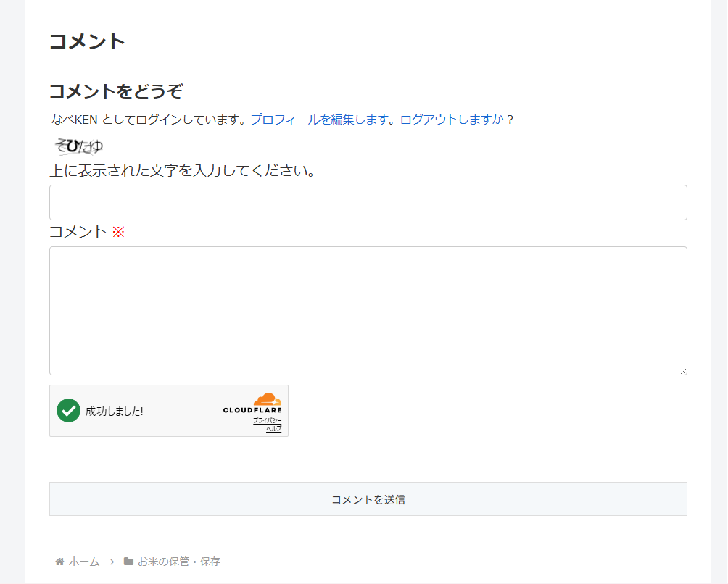728x584 pixels.
Task: Click the コメント section heading
Action: 87,41
